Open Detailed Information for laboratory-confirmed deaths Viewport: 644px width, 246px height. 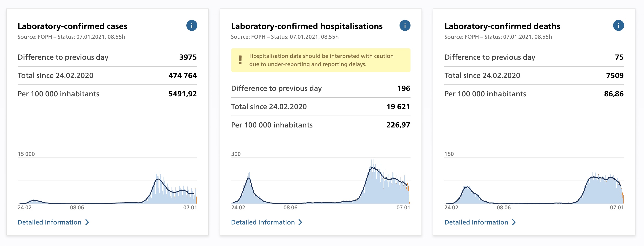(x=476, y=222)
